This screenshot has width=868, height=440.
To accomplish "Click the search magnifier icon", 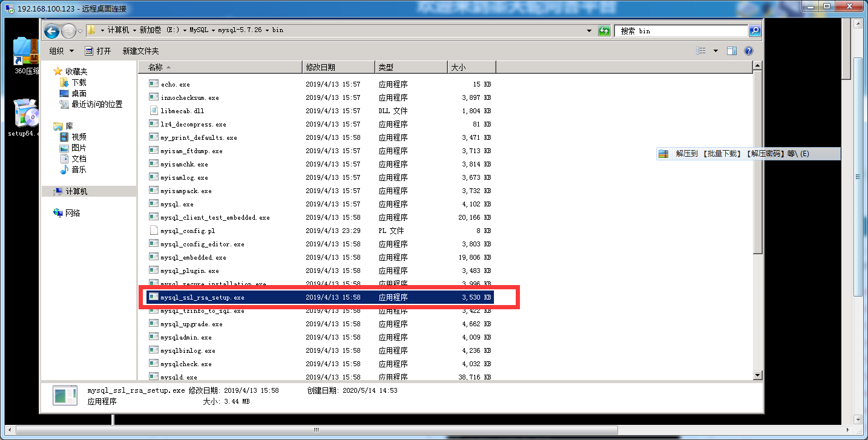I will [754, 31].
